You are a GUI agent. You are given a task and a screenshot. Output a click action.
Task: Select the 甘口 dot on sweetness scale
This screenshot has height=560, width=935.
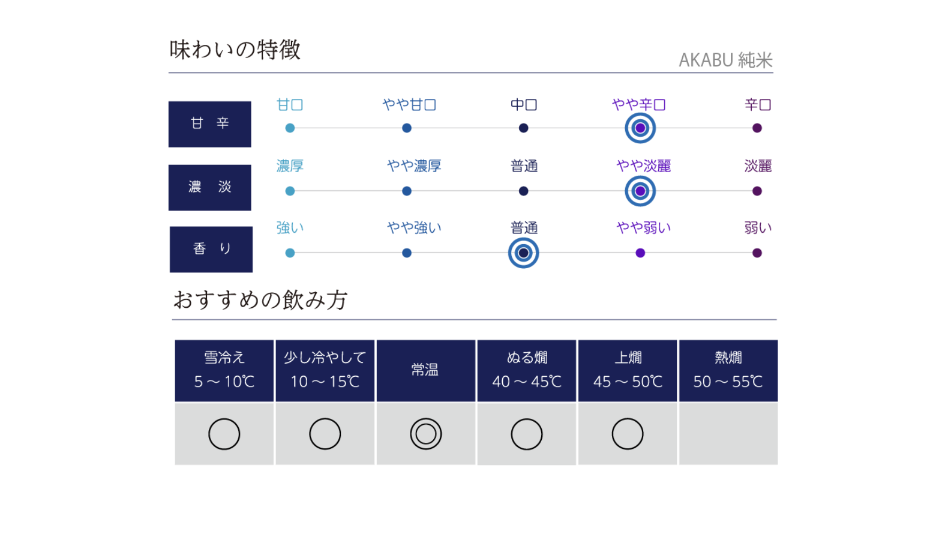pyautogui.click(x=290, y=128)
